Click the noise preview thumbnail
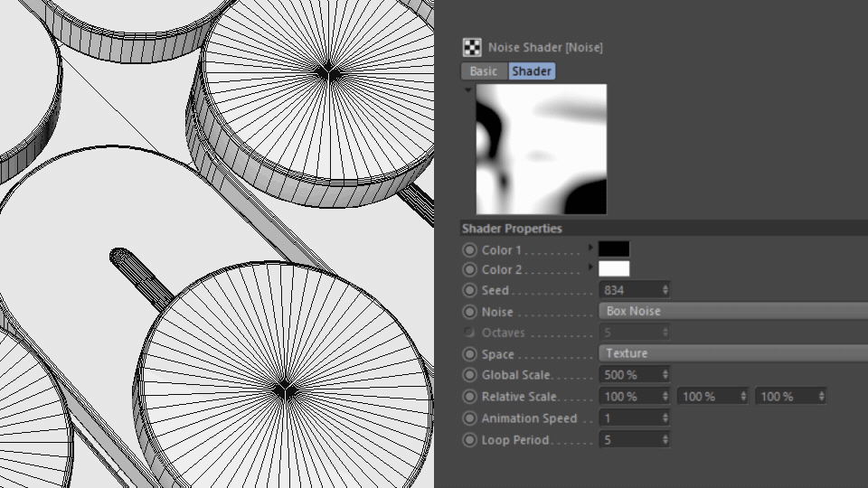The image size is (868, 488). click(542, 149)
